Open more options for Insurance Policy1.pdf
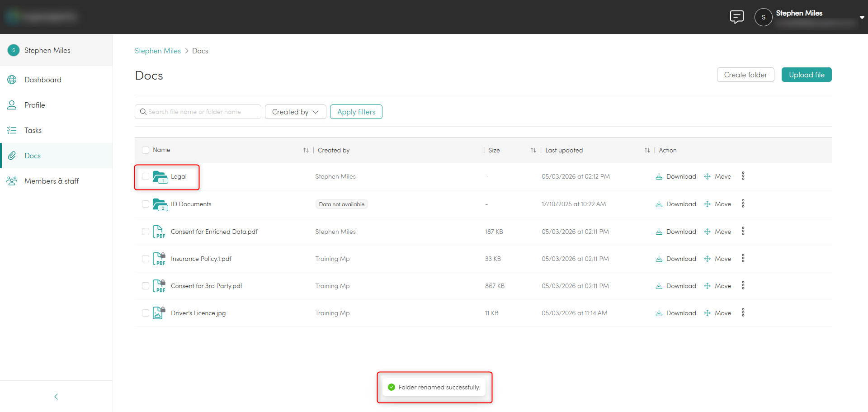The image size is (868, 412). tap(743, 258)
